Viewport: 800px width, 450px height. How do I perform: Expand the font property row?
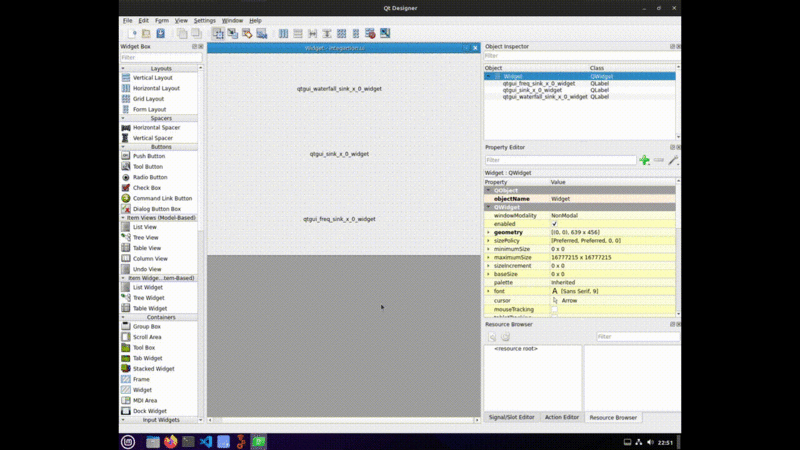[x=488, y=291]
